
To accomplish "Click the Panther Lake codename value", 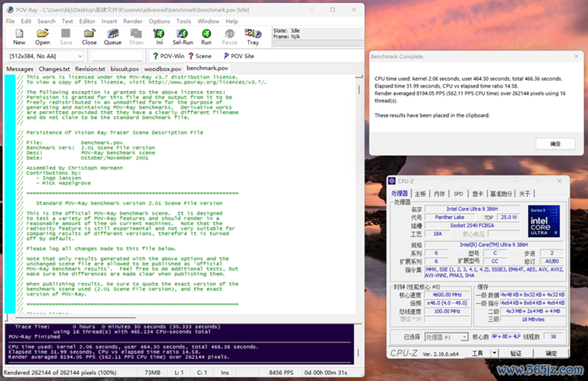I will point(449,217).
